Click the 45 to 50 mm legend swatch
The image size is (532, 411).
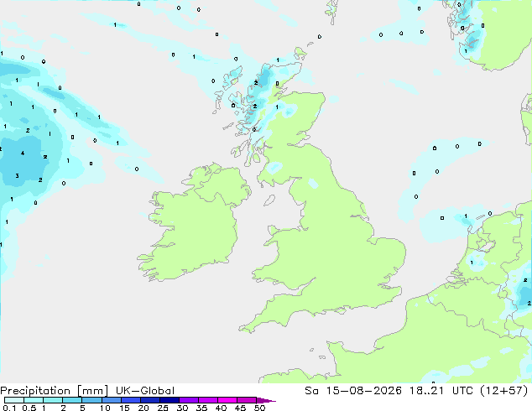[x=247, y=400]
